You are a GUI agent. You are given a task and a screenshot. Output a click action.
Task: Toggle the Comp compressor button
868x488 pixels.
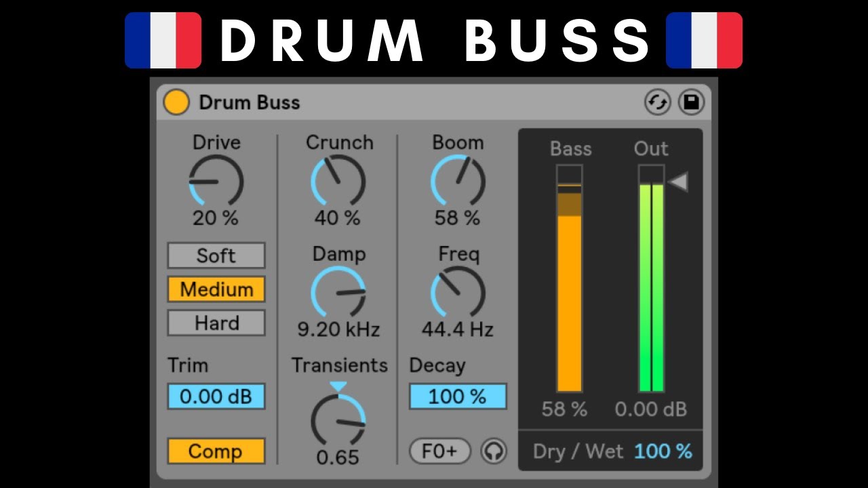click(216, 451)
